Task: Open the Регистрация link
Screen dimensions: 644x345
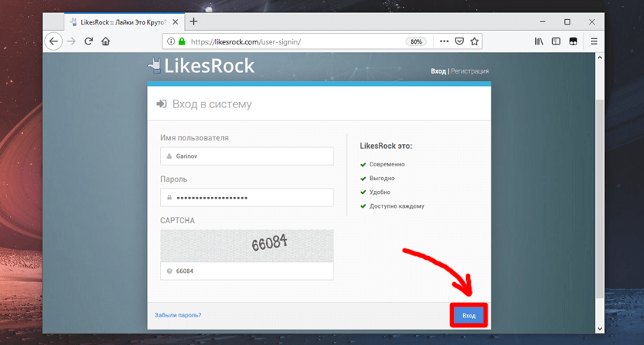Action: (470, 71)
